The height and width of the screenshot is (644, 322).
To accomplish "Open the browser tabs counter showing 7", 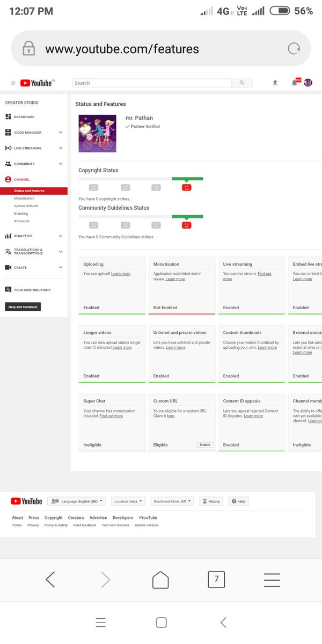I will pyautogui.click(x=216, y=580).
